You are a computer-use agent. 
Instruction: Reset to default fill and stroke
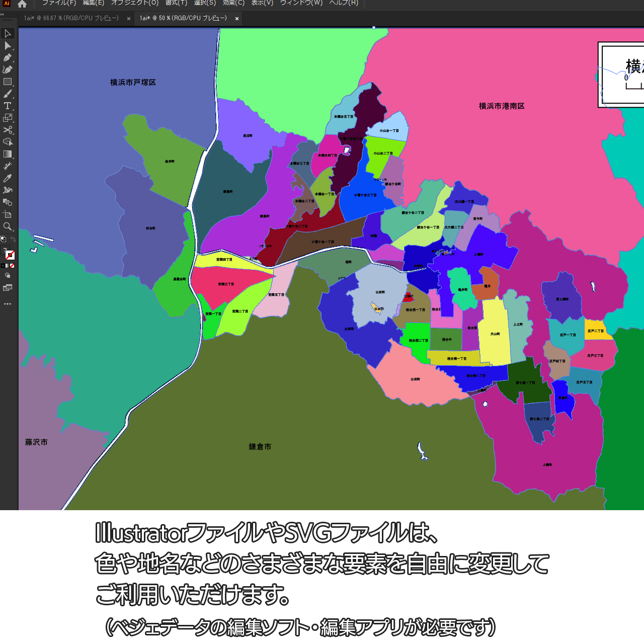coord(3,239)
